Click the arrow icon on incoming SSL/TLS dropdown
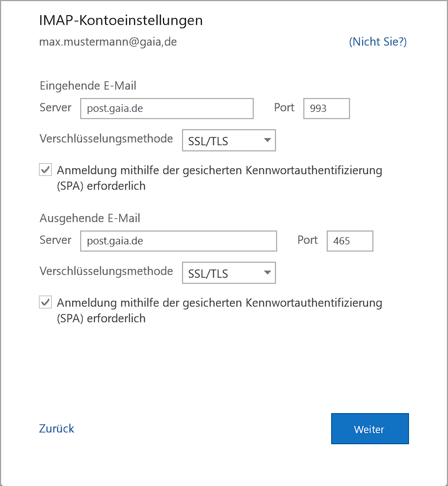 tap(267, 141)
